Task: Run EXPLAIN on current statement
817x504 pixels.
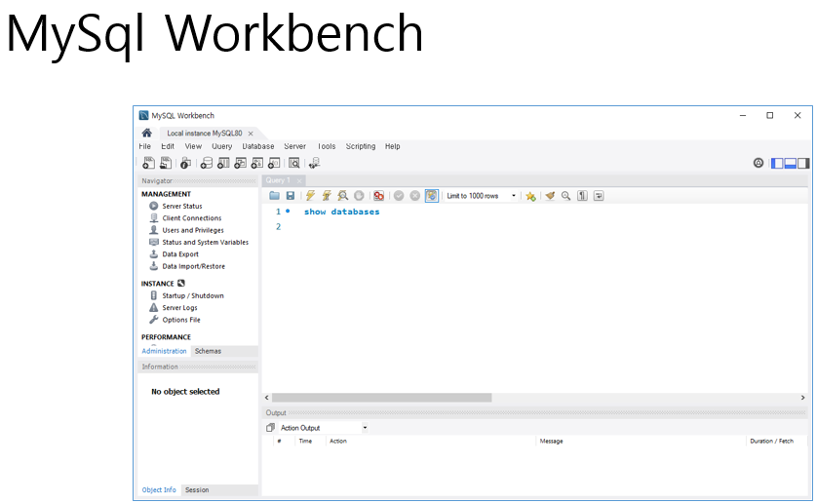Action: 343,196
